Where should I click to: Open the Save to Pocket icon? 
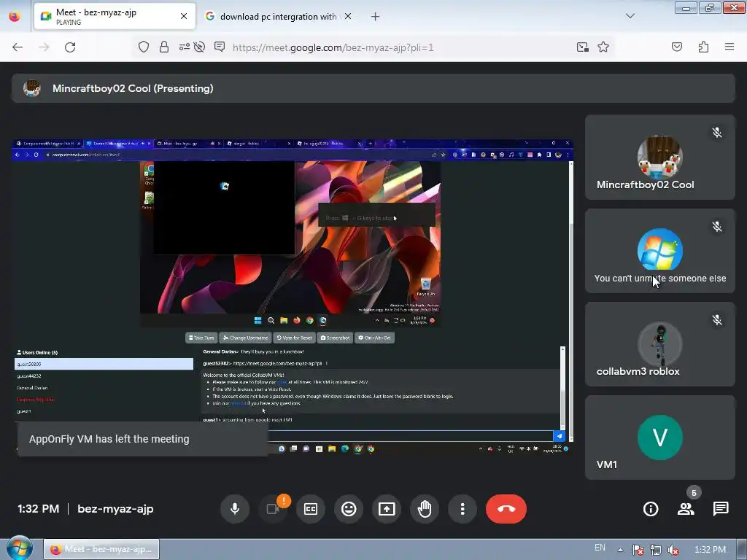[x=677, y=47]
